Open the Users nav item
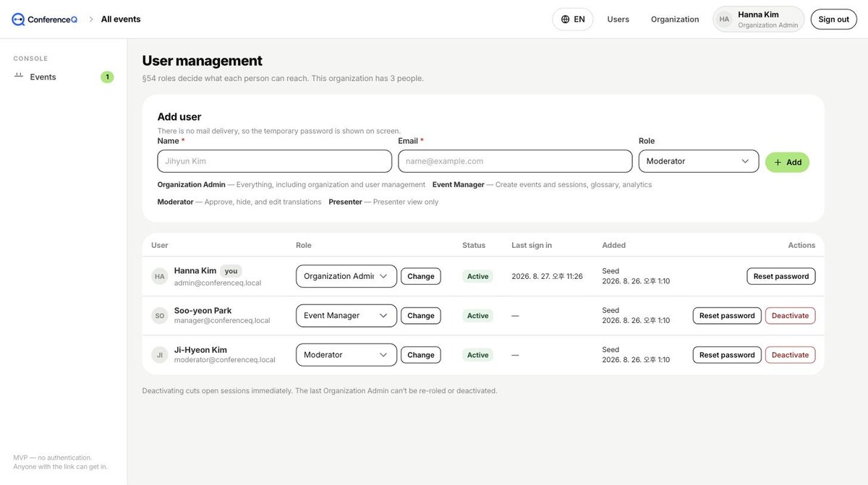The height and width of the screenshot is (485, 868). point(618,20)
